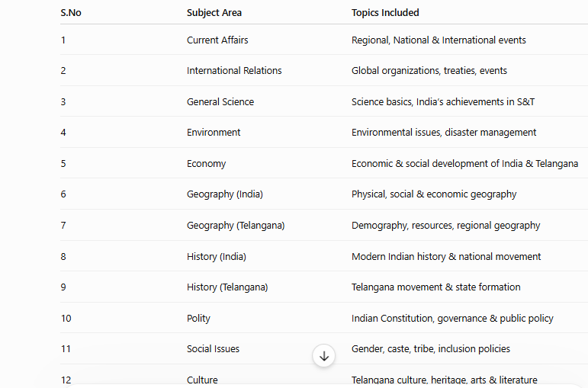Click the 'Geography (India)' cell

point(225,194)
